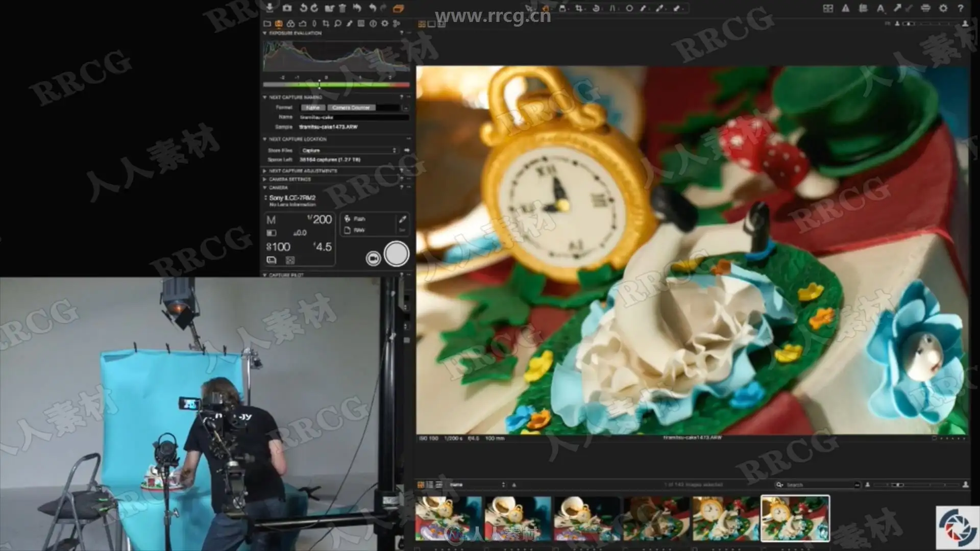Click the Import images icon in the toolbar
Image resolution: width=980 pixels, height=551 pixels.
[x=269, y=8]
